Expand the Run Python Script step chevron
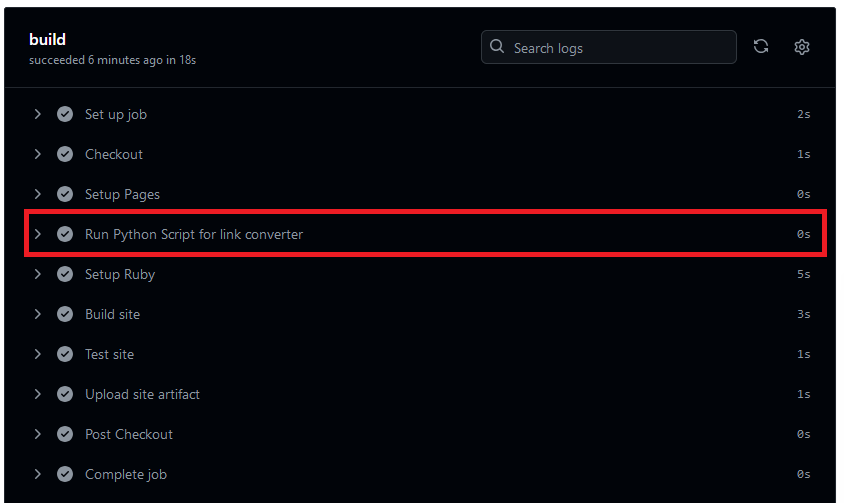 pos(37,234)
